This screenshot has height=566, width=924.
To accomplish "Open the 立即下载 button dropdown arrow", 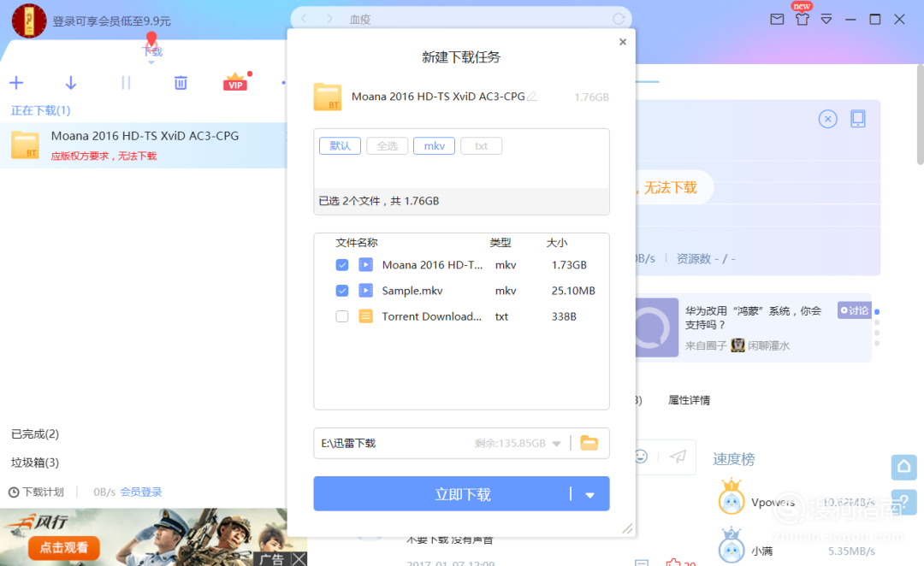I will 589,495.
